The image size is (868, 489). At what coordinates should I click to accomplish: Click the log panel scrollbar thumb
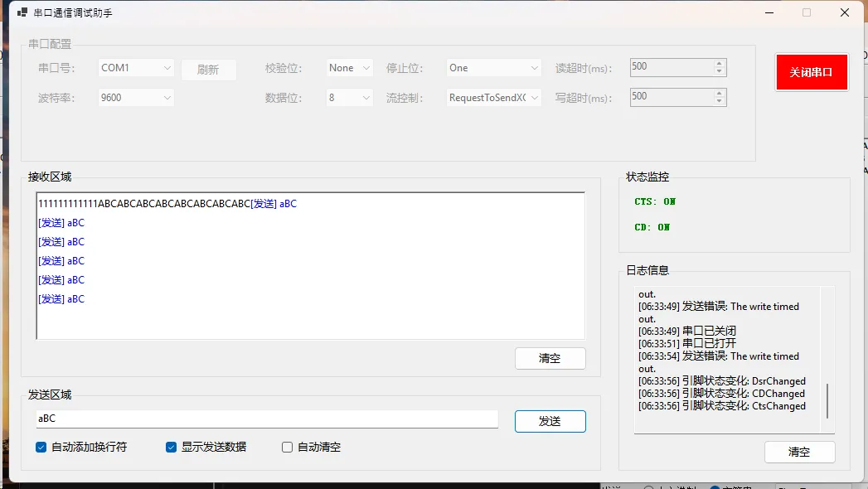coord(827,400)
